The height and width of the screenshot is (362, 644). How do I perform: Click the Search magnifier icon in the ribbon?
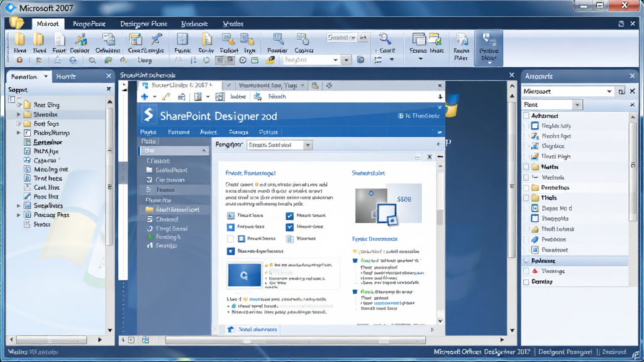385,40
